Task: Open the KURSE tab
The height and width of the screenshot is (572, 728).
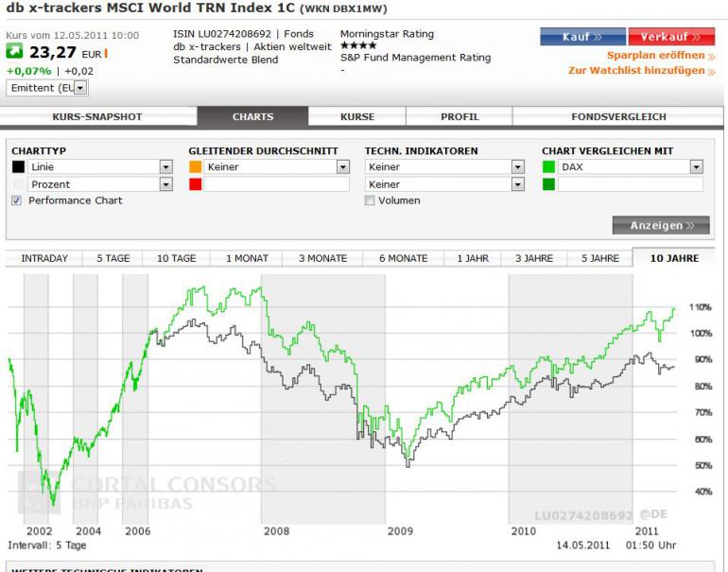Action: point(357,116)
